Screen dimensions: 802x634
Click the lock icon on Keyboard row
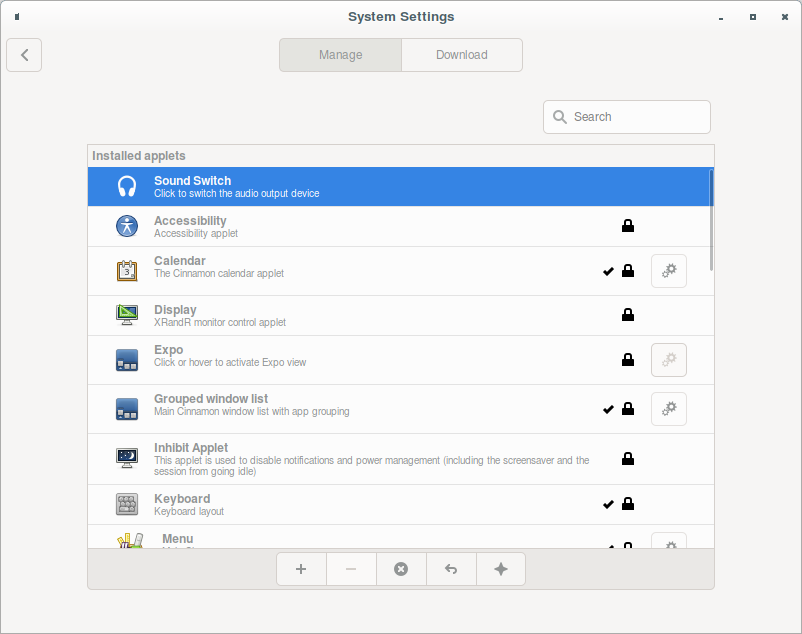(628, 504)
